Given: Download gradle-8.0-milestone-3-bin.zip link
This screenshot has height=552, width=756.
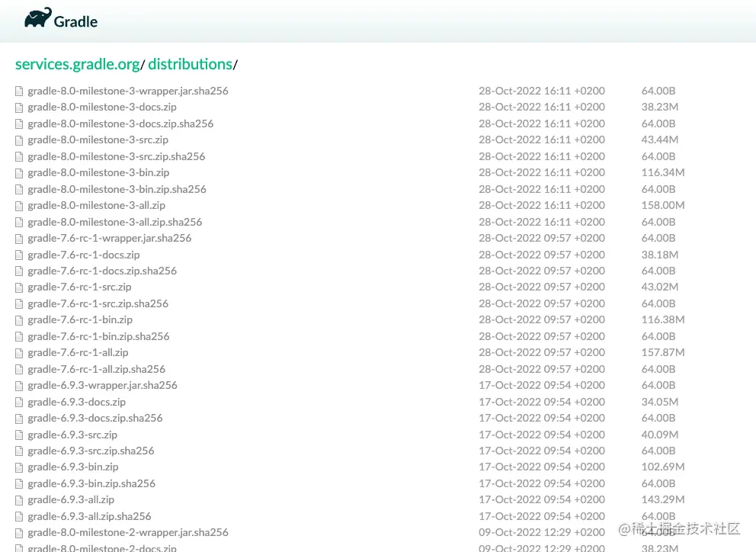Looking at the screenshot, I should click(98, 172).
